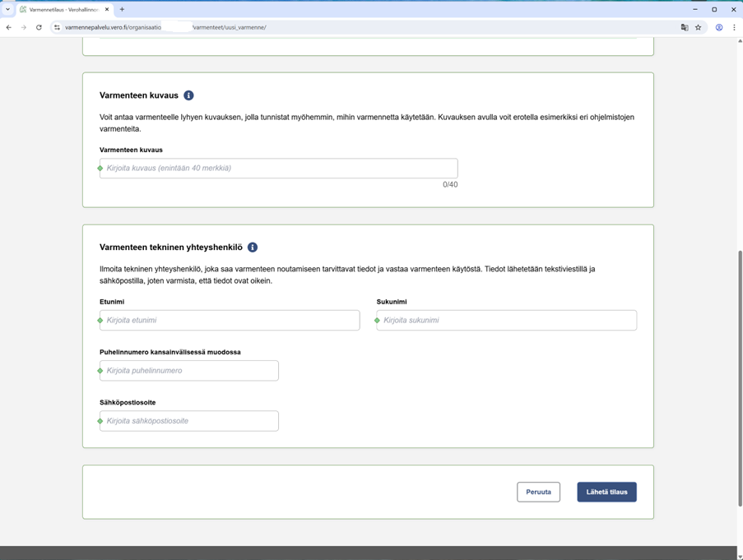Focus the Varmenteen kuvaus text field

coord(278,169)
